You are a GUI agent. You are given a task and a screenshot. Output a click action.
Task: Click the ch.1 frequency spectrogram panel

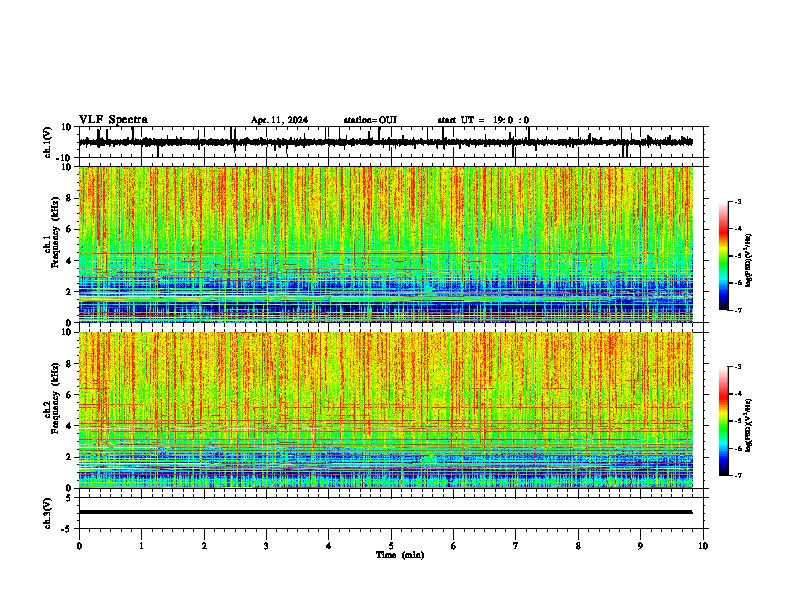385,244
